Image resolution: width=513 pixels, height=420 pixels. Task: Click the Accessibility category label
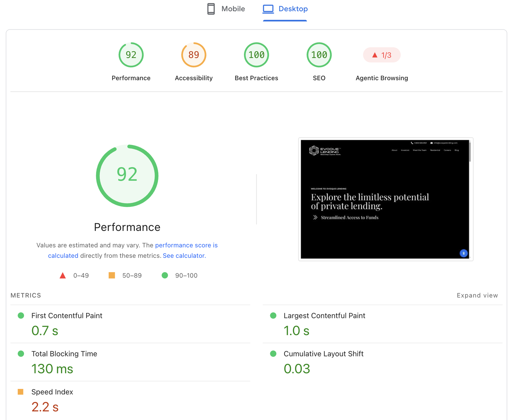(194, 78)
